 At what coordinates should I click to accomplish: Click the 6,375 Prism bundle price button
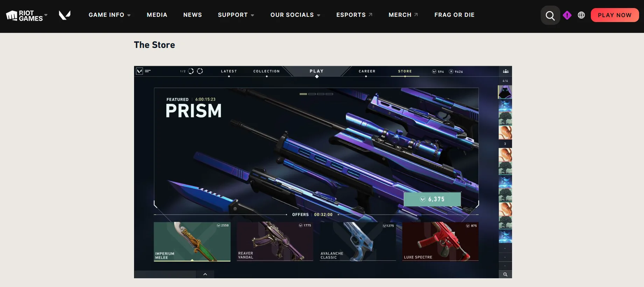tap(432, 199)
